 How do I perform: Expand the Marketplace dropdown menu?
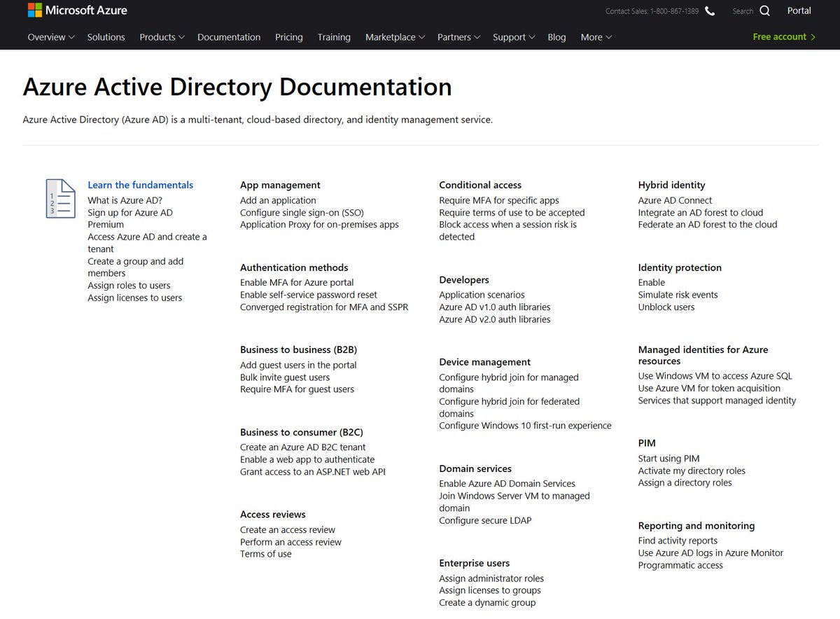point(395,37)
